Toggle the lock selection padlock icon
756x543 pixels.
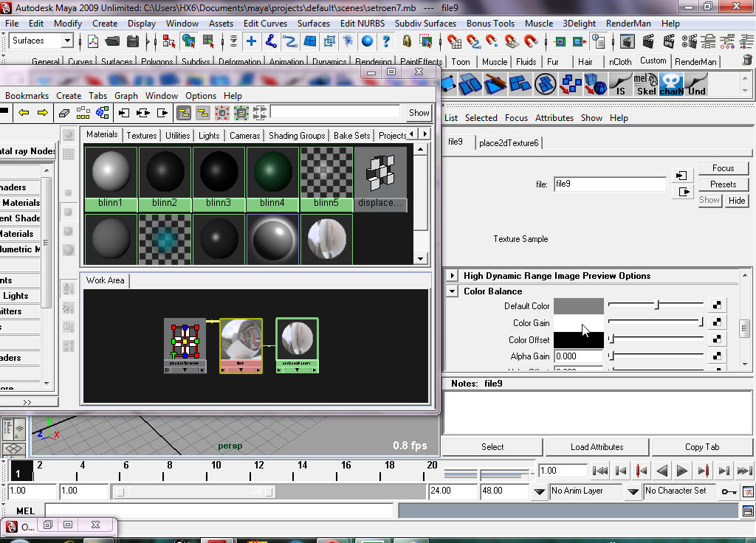coord(407,41)
